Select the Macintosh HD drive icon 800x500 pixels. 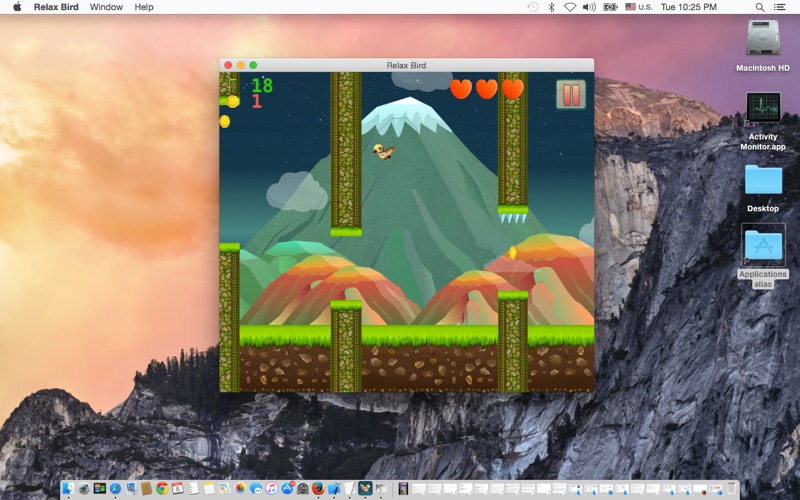pyautogui.click(x=763, y=40)
